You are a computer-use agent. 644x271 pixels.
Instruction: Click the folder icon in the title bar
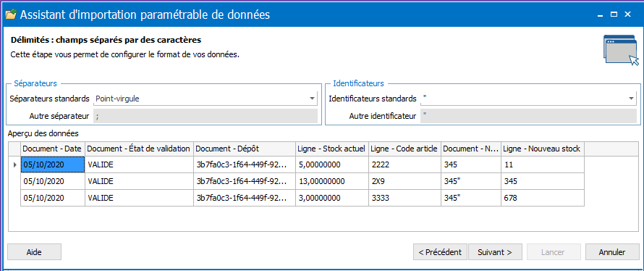(11, 14)
